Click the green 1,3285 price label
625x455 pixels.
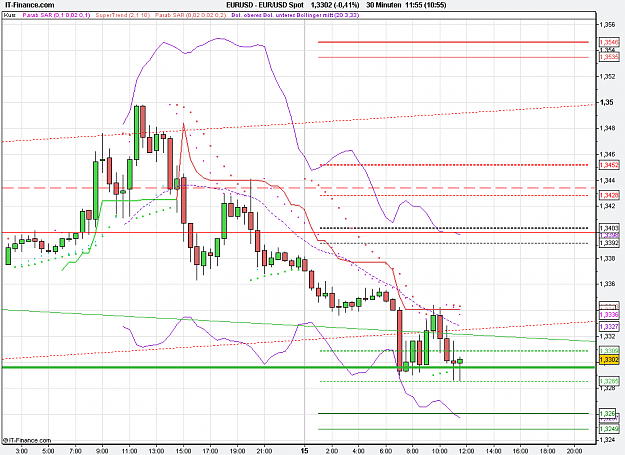[x=609, y=381]
